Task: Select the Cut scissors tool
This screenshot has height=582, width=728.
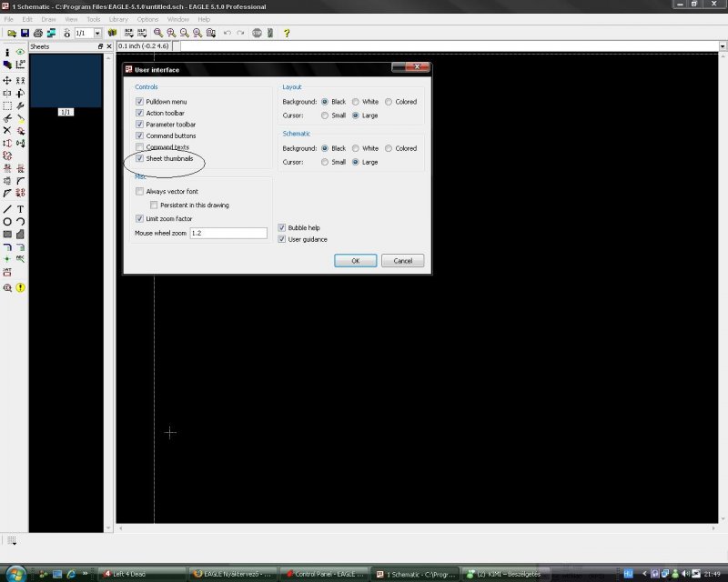Action: [7, 119]
